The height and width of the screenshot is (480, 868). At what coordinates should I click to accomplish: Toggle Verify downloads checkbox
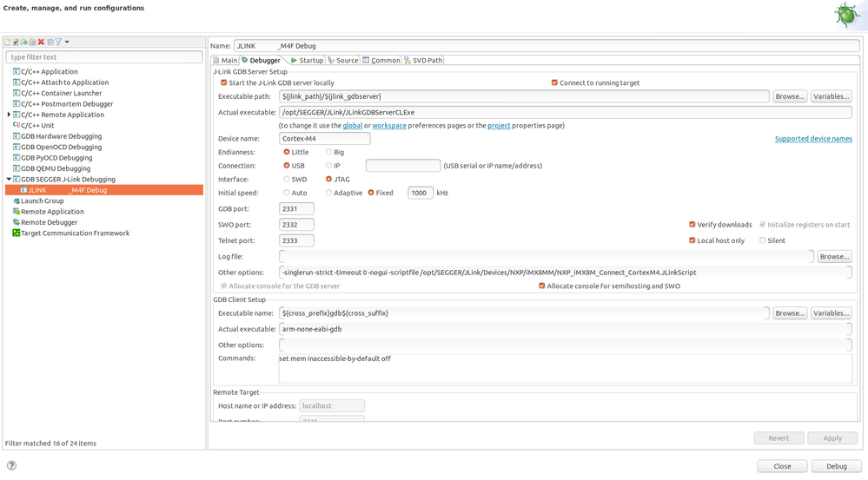pos(692,225)
